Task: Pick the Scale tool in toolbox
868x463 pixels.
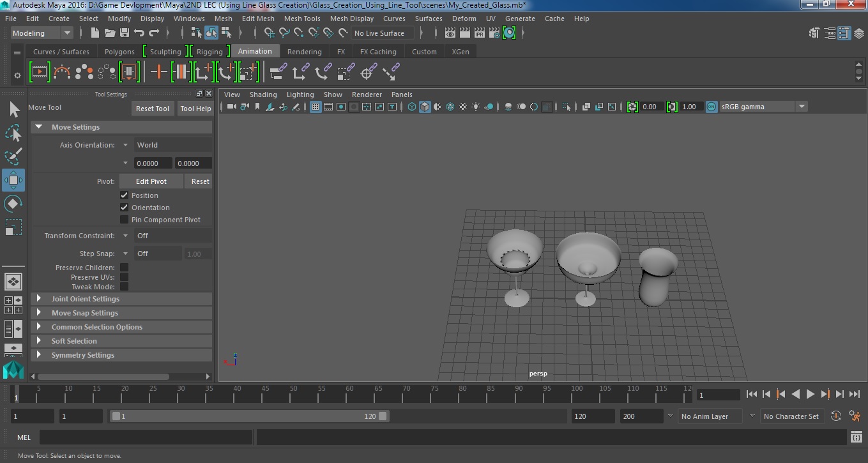Action: pyautogui.click(x=13, y=227)
